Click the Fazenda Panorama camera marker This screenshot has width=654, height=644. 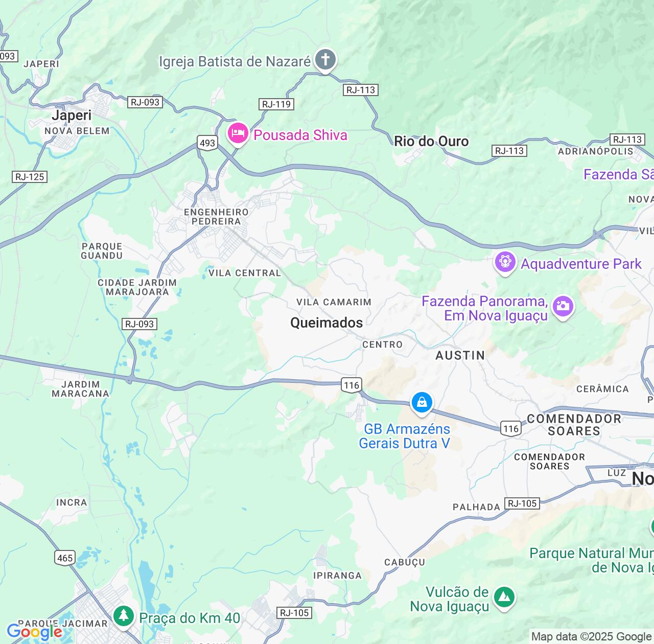[563, 307]
